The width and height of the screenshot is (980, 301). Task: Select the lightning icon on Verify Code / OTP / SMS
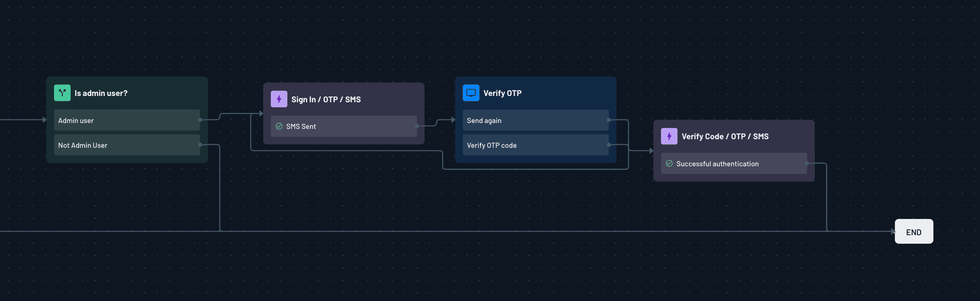[x=669, y=136]
